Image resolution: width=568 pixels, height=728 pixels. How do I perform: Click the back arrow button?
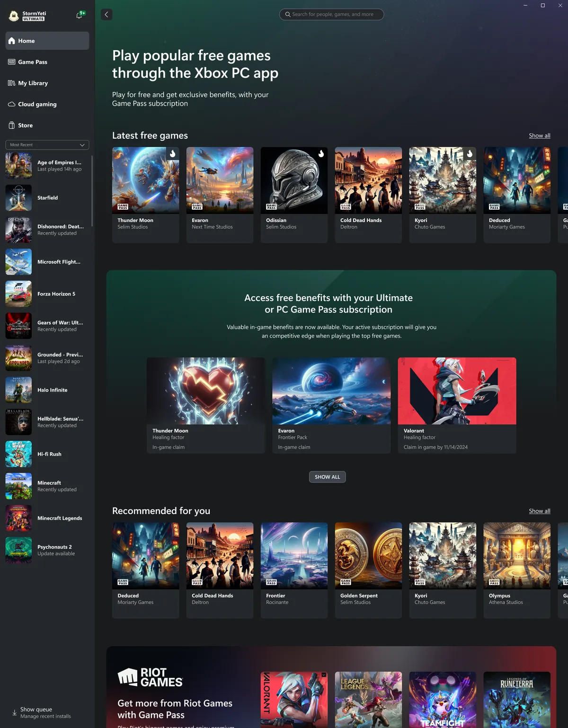(x=106, y=15)
